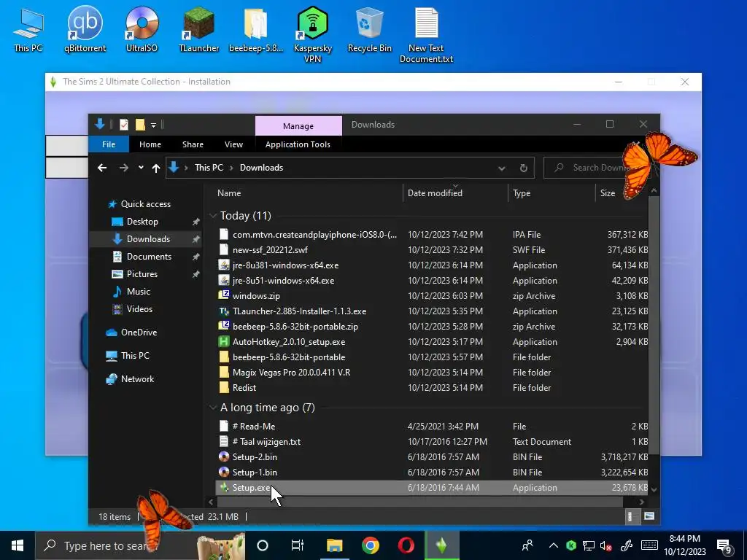
Task: Sort files by the Name column
Action: [306, 192]
